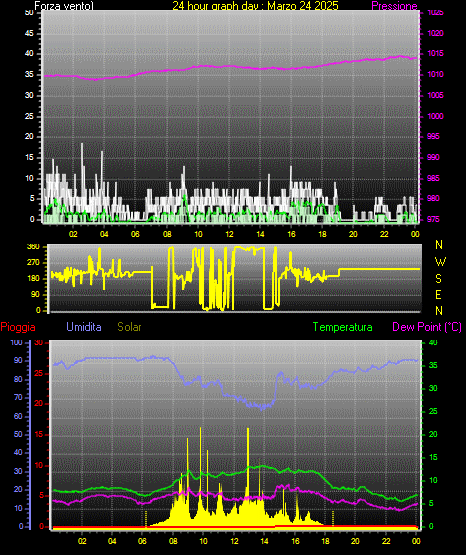
Task: Click the W wind direction letter
Action: [x=440, y=262]
